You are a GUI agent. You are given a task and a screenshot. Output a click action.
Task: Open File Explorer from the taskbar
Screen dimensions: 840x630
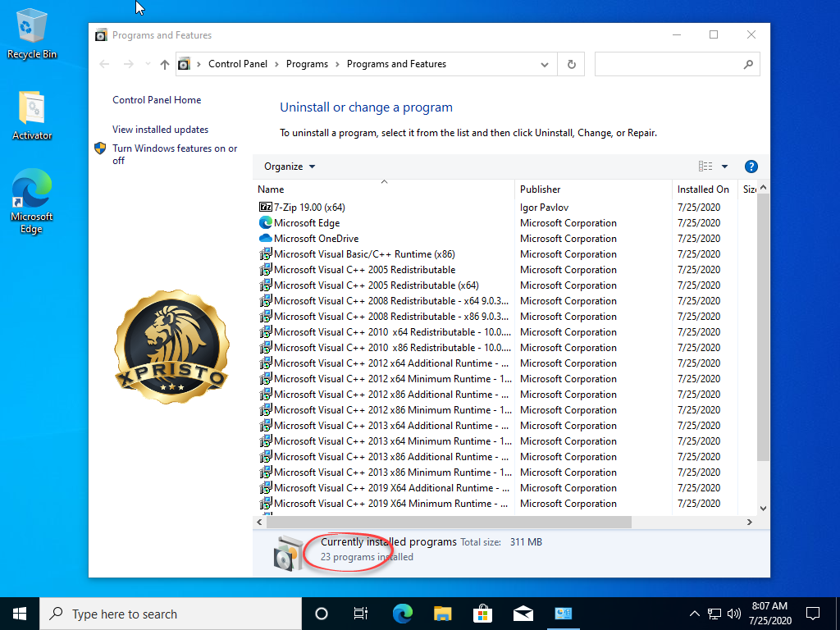(442, 614)
